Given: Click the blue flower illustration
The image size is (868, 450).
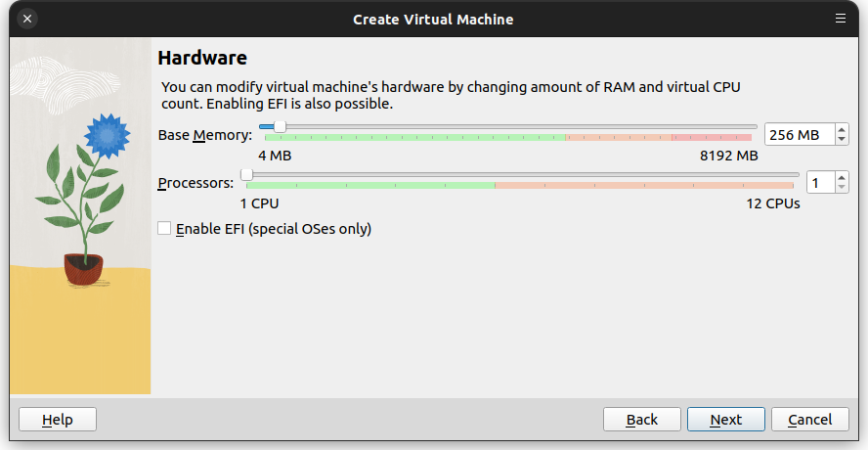Looking at the screenshot, I should coord(108,135).
